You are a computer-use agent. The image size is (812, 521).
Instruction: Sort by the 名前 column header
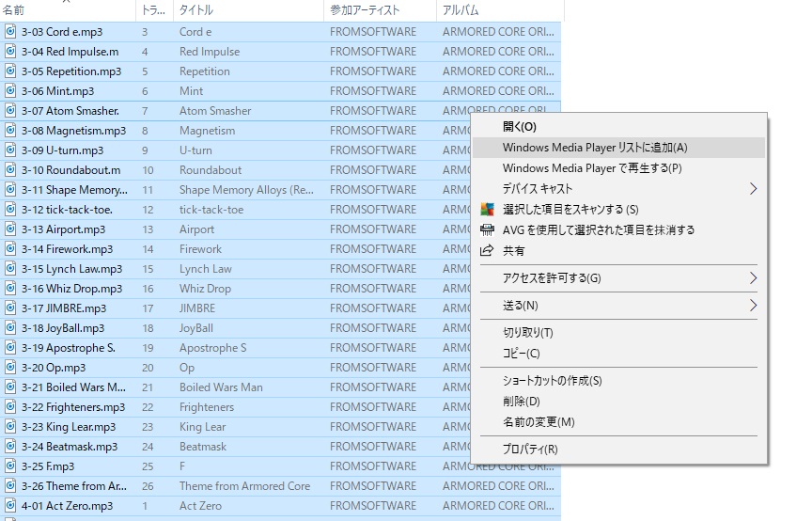click(68, 10)
